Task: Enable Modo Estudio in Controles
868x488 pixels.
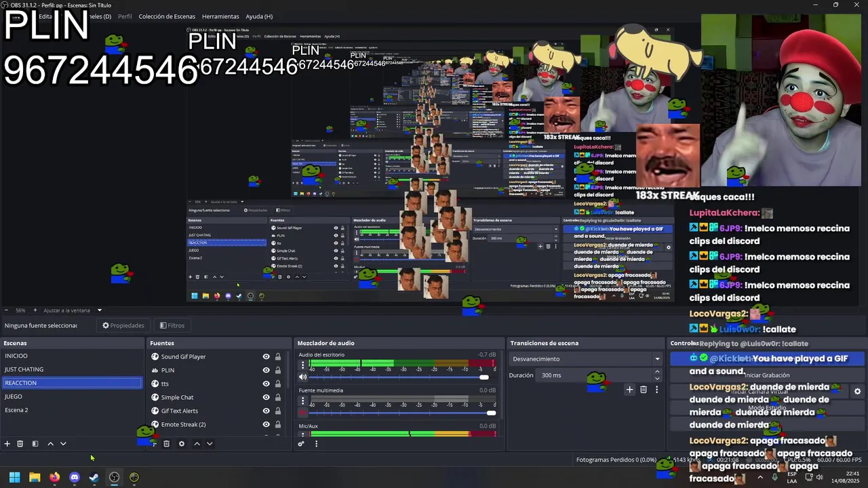Action: point(767,408)
